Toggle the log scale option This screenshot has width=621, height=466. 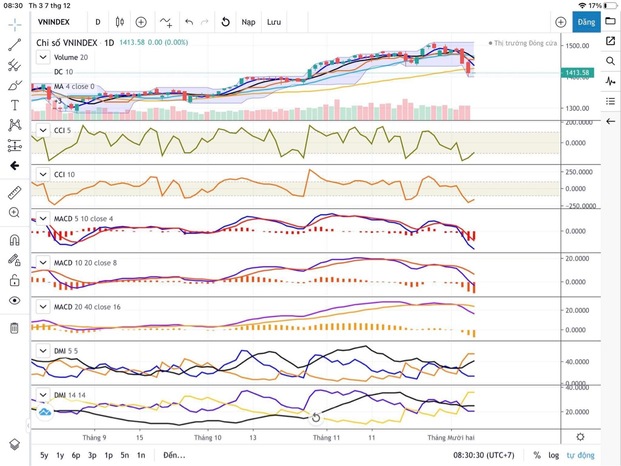pyautogui.click(x=553, y=455)
